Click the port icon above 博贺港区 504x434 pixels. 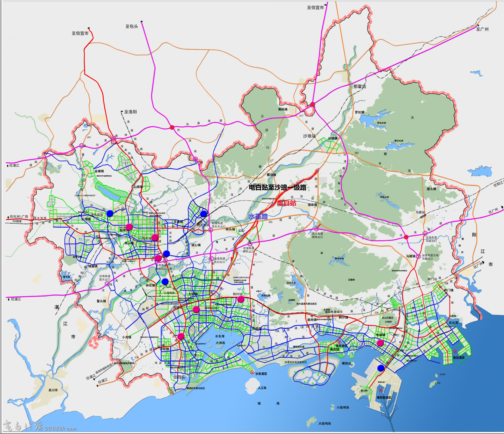click(339, 342)
